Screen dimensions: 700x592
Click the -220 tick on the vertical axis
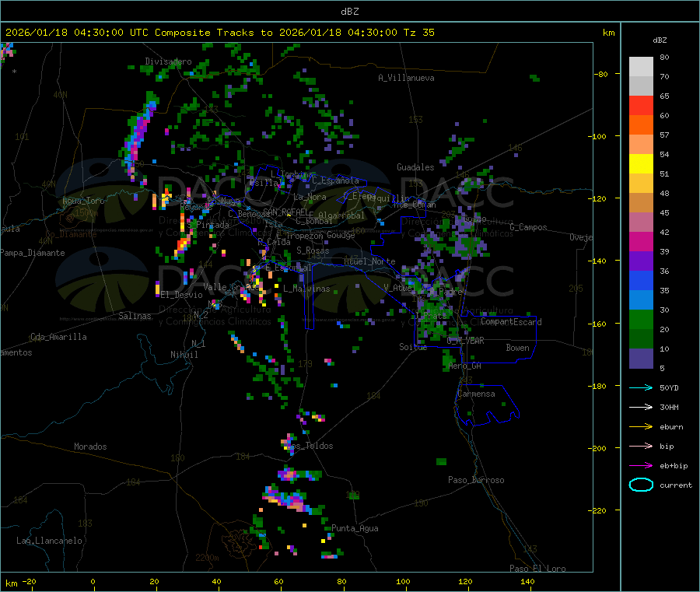599,511
